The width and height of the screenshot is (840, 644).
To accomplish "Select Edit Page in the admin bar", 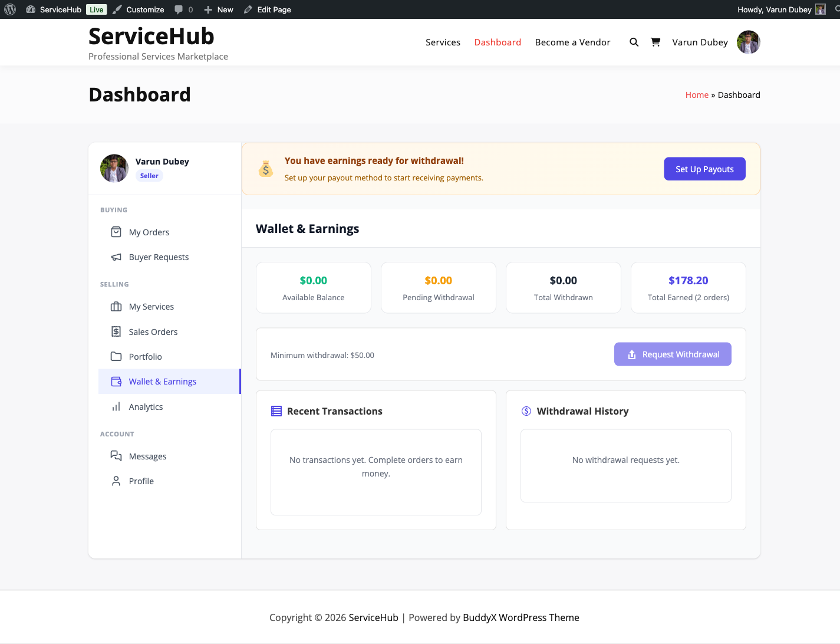I will tap(267, 9).
